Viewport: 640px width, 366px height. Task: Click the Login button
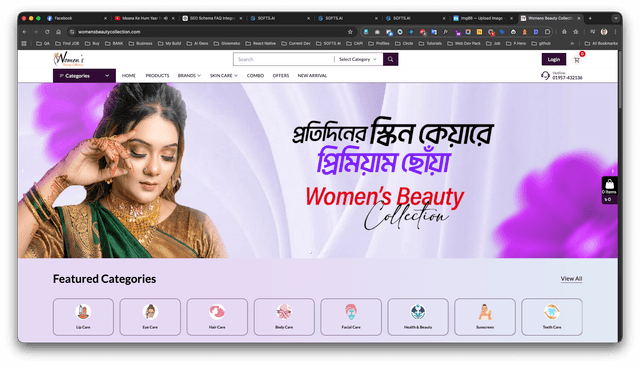(554, 59)
